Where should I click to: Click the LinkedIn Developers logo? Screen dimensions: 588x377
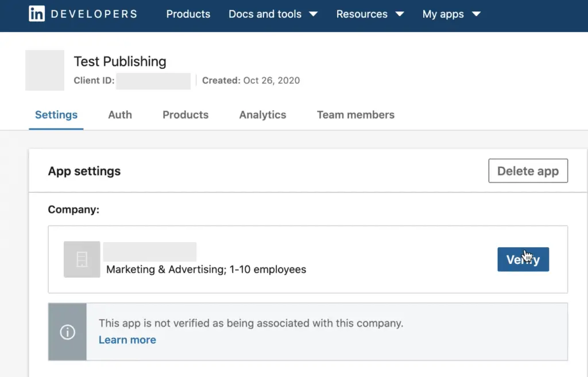point(83,14)
